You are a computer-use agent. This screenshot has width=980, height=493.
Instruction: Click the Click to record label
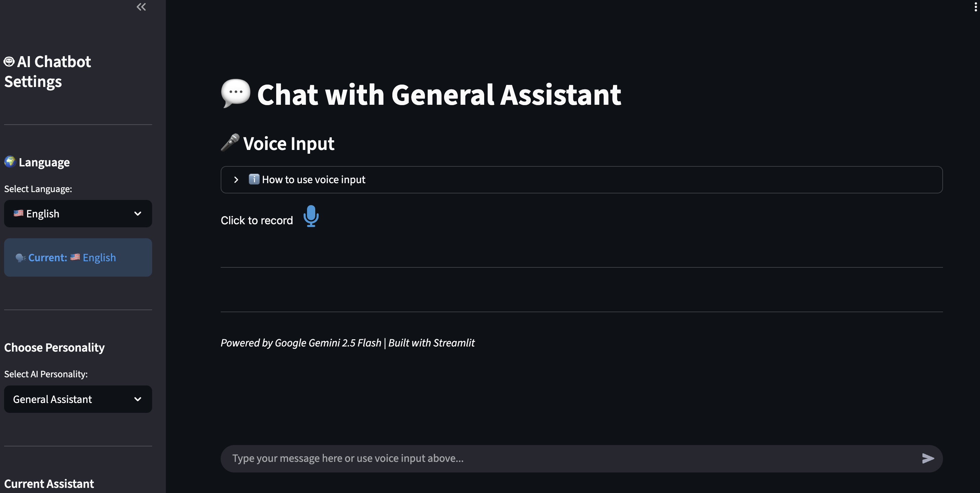(256, 220)
